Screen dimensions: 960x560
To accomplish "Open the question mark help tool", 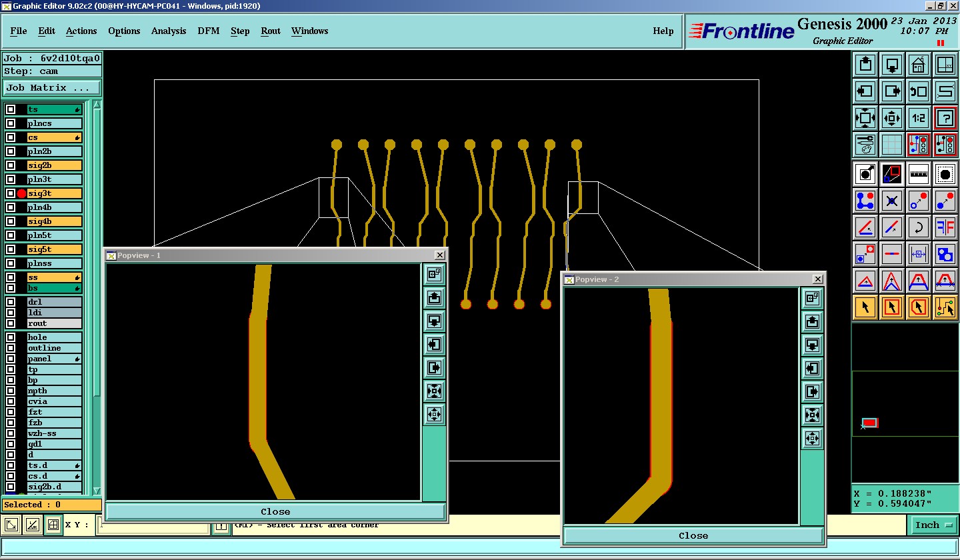I will click(x=945, y=118).
